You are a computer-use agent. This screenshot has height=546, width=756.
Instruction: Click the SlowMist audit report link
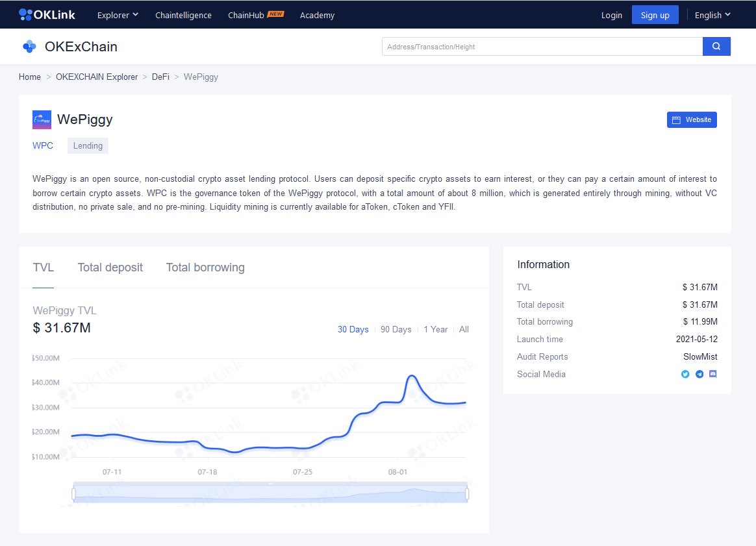coord(700,356)
